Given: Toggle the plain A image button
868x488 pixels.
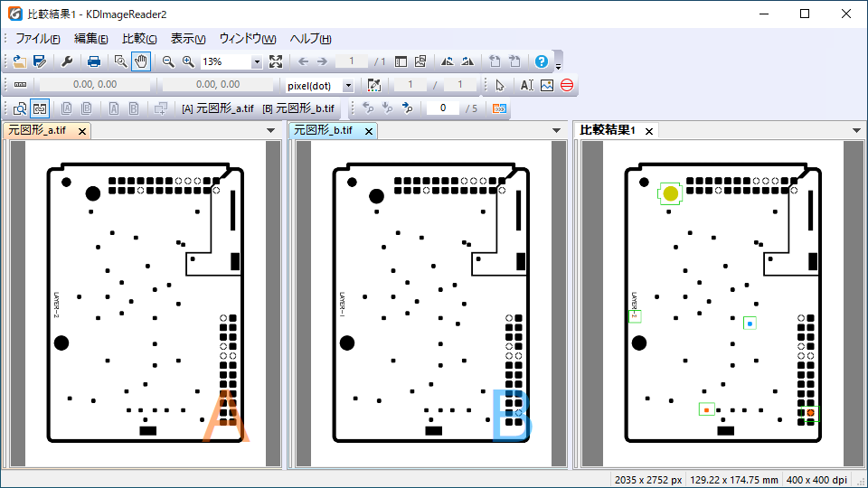Looking at the screenshot, I should [114, 108].
